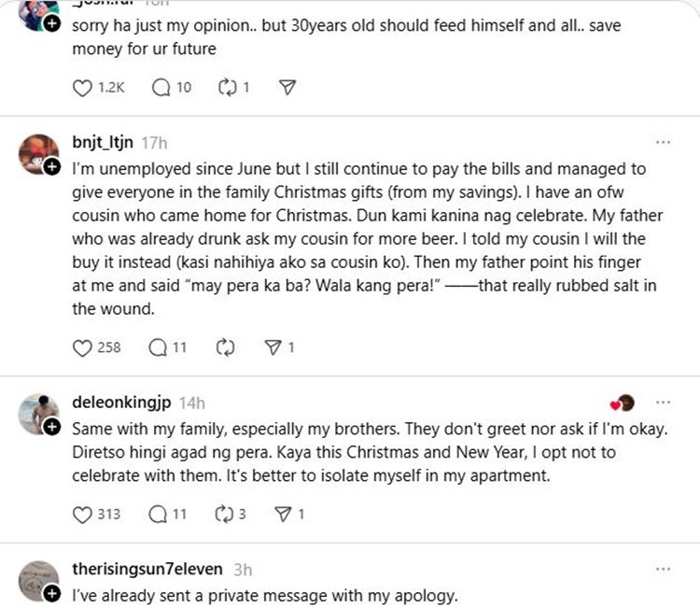The width and height of the screenshot is (700, 608).
Task: Repost the comment about saving money
Action: tap(224, 88)
